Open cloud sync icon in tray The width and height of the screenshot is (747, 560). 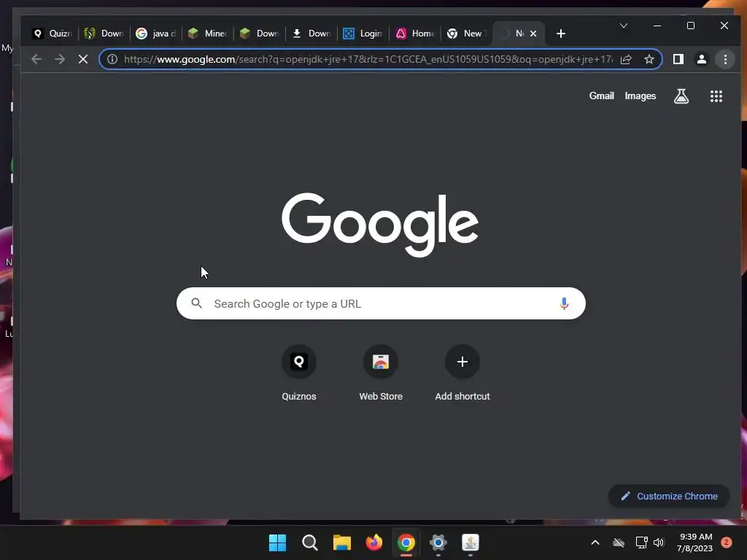(619, 542)
